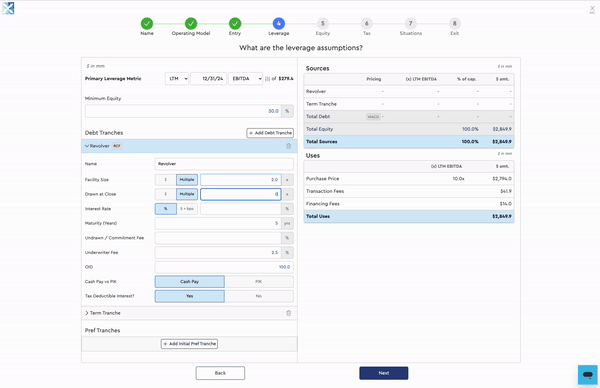Click the '% of cap.' column header
Viewport: 600px width, 388px height.
[466, 79]
